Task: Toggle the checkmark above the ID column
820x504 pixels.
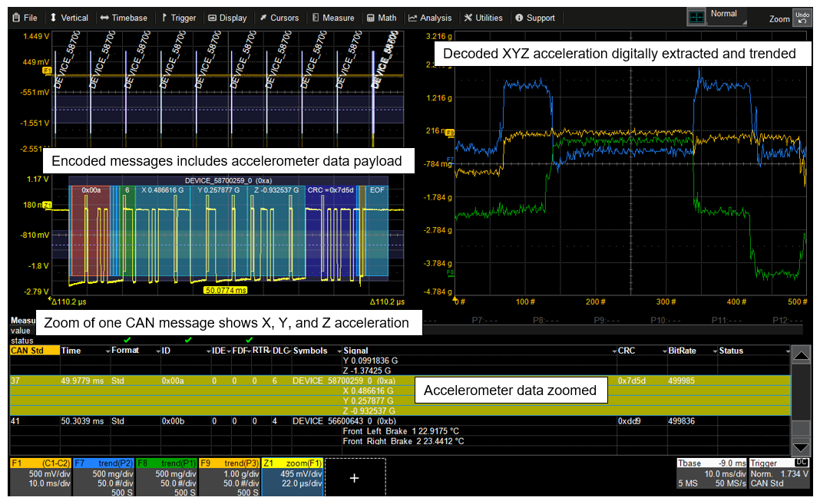Action: coord(187,341)
